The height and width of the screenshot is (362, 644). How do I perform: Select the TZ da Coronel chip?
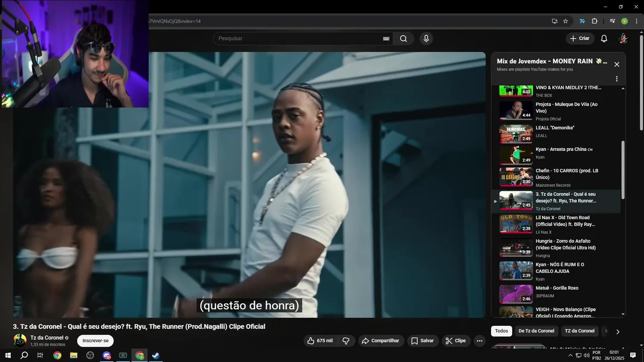(x=580, y=331)
